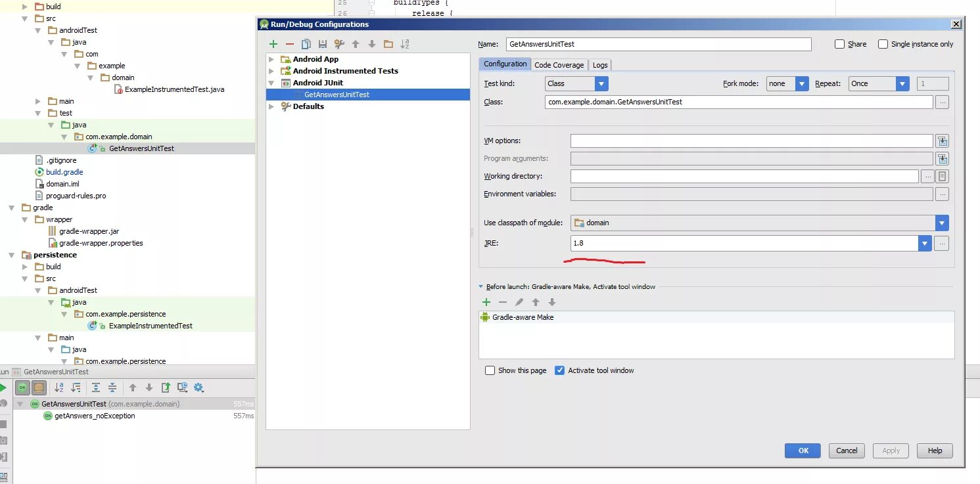This screenshot has height=484, width=980.
Task: Select GetAnswersUnitTest in the configurations tree
Action: (368, 95)
